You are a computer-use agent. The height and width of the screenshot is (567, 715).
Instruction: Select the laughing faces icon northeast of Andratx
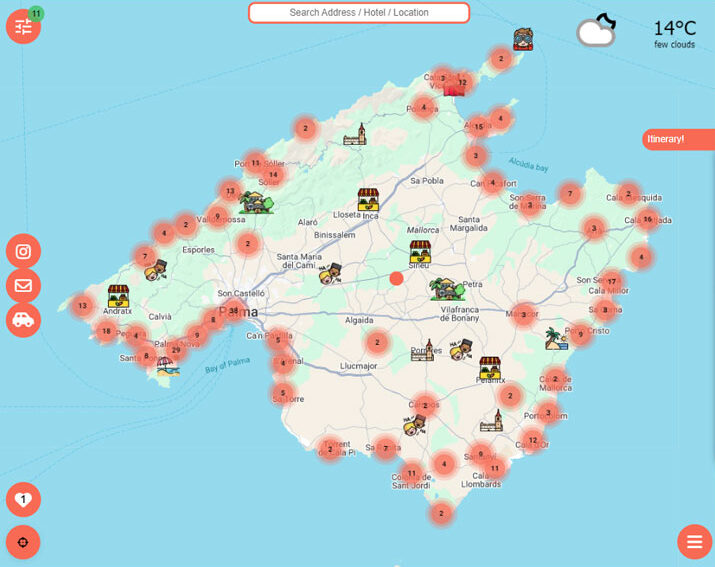pos(155,270)
